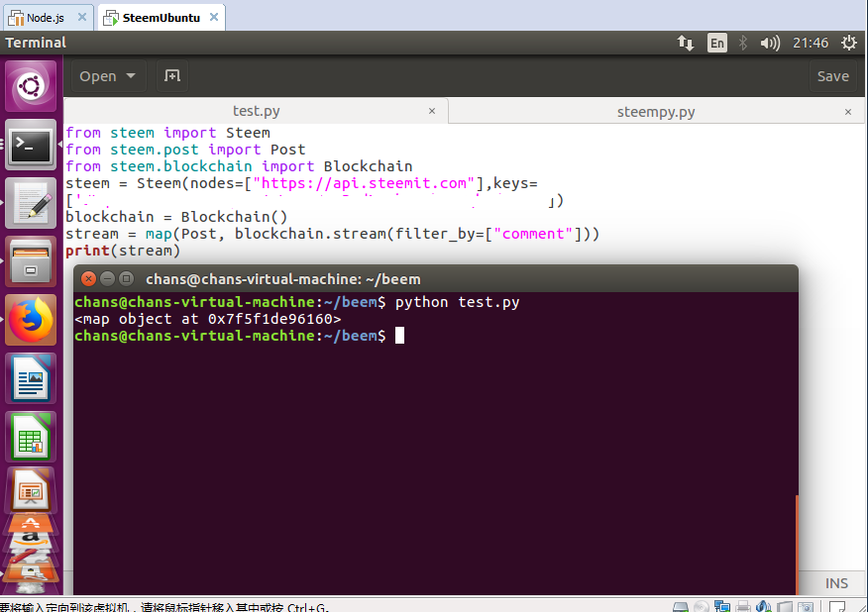Launch Firefox from the dock
Image resolution: width=868 pixels, height=612 pixels.
click(31, 321)
